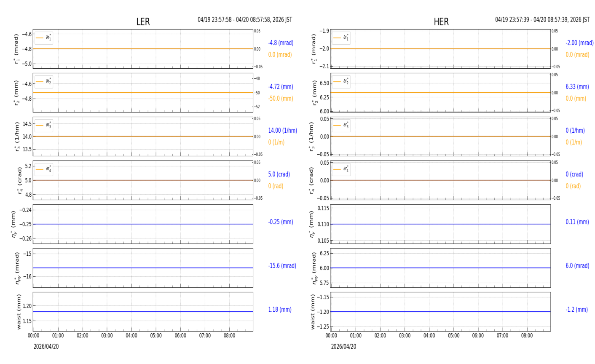This screenshot has height=364, width=595.
Task: Click the ∂r2* legend in the HER plot
Action: point(341,82)
